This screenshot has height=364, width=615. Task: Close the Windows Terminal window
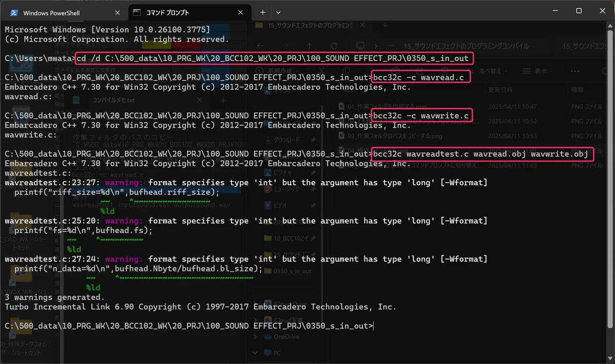[x=602, y=11]
